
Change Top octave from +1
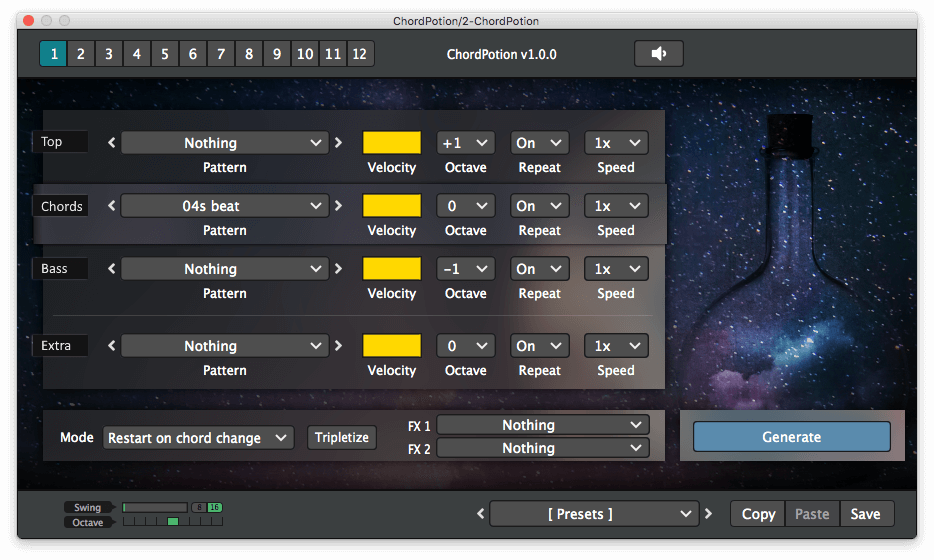tap(465, 143)
